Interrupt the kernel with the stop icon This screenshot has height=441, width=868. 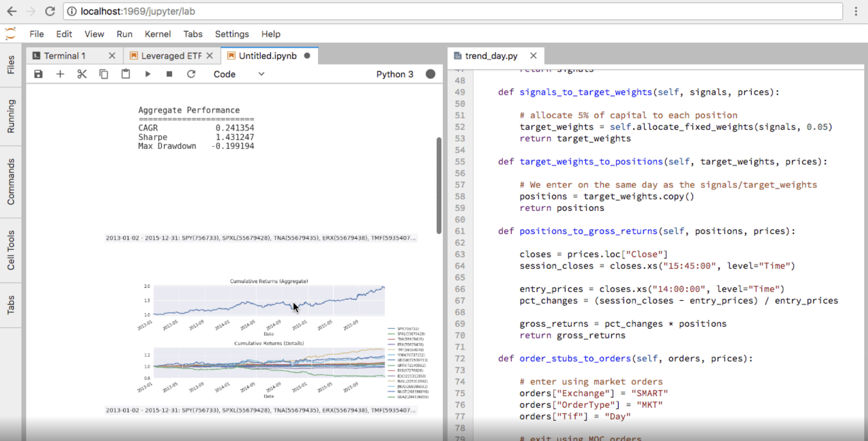click(x=169, y=74)
